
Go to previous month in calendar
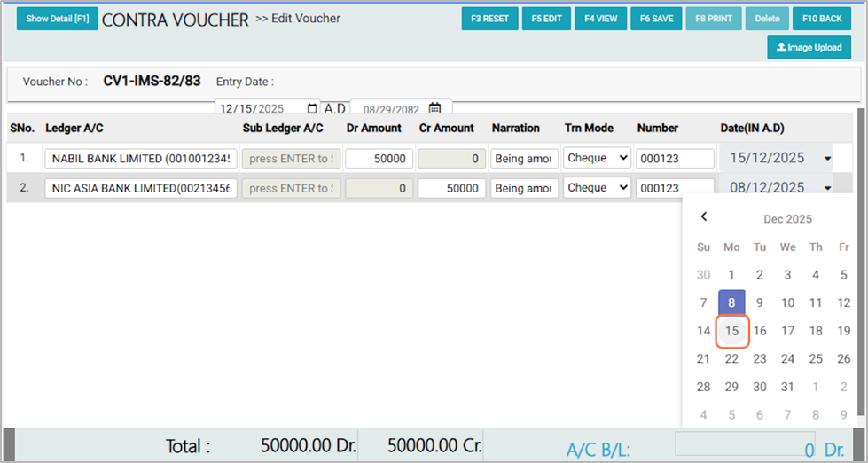coord(704,216)
